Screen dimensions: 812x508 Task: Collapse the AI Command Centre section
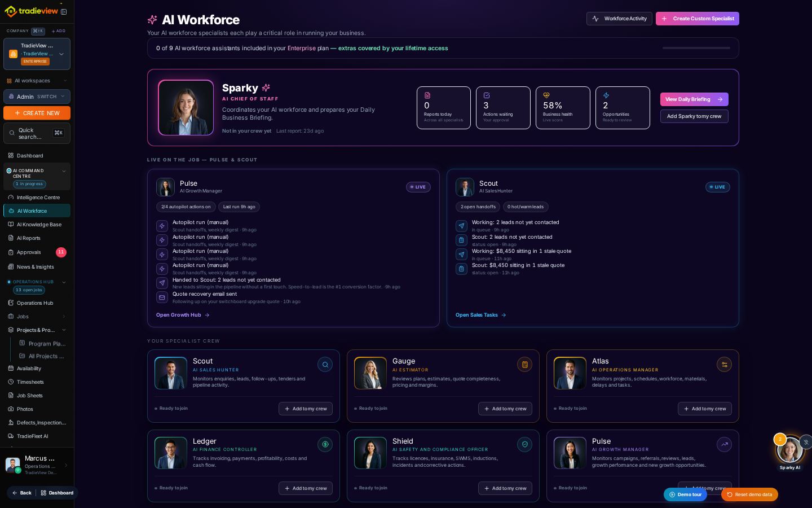[64, 171]
